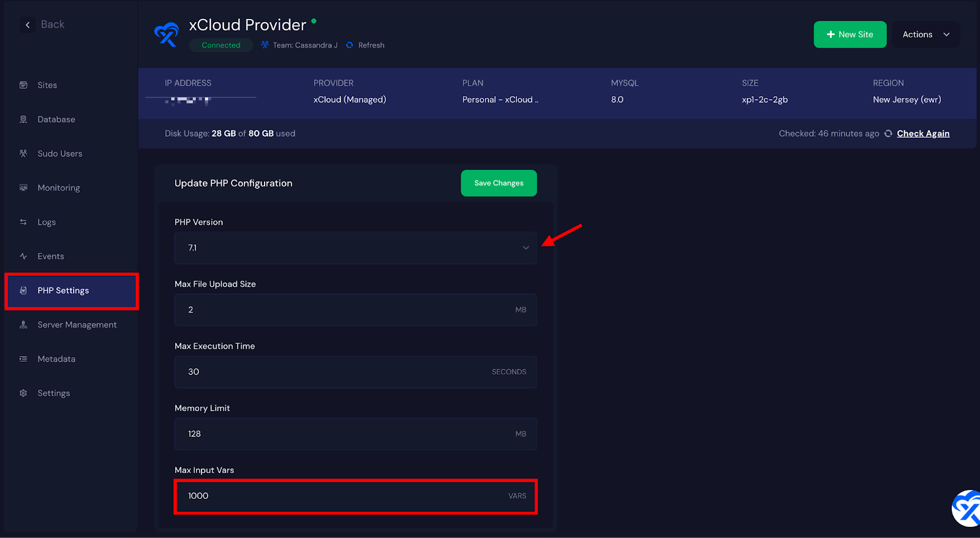Click the Sites sidebar icon
The width and height of the screenshot is (980, 538).
point(23,85)
